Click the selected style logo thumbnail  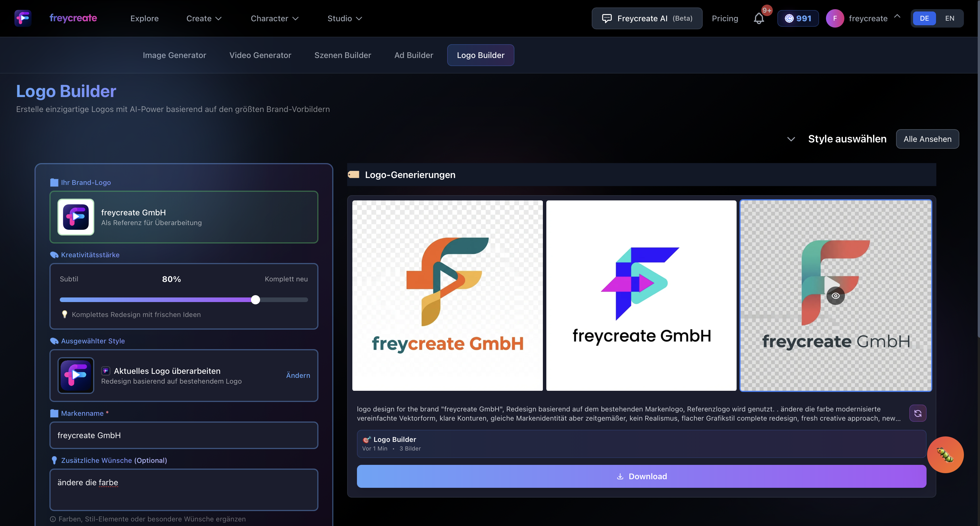(76, 375)
